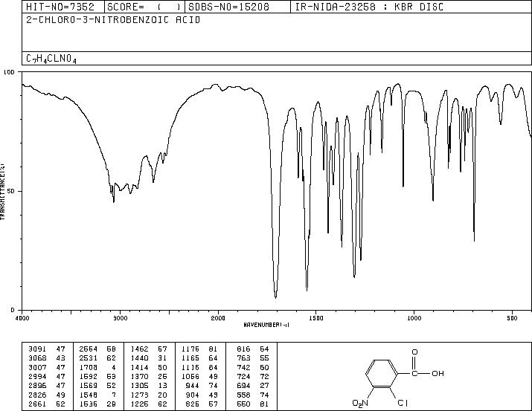532x411 pixels.
Task: Click transmittance value '43' in second row
Action: point(61,358)
